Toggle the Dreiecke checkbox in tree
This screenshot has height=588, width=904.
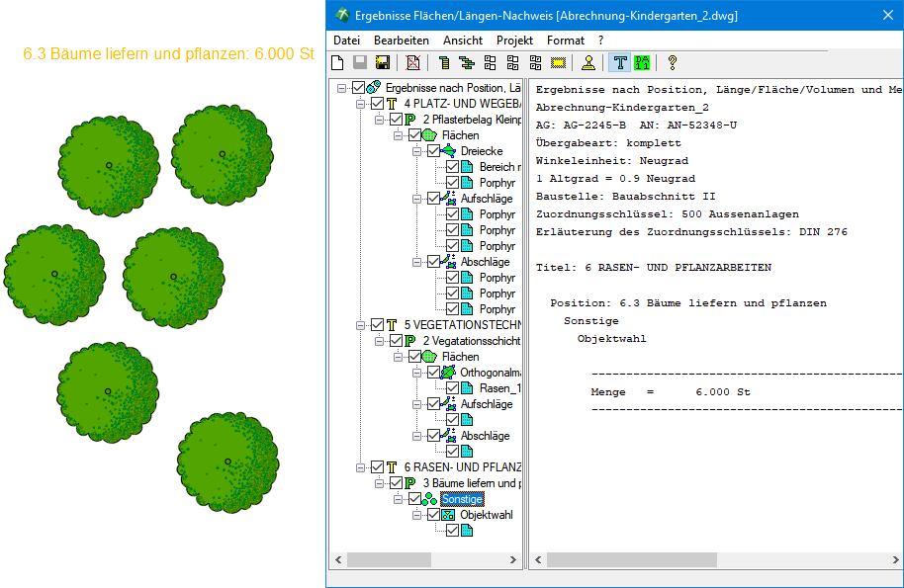[433, 151]
